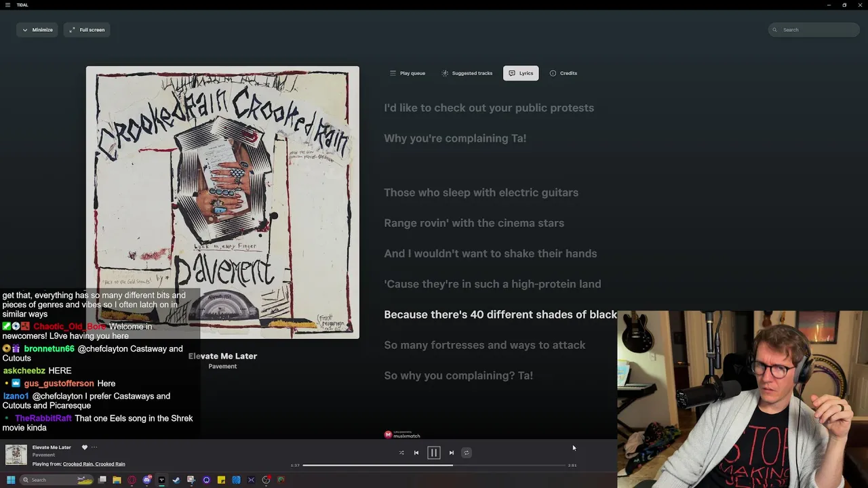The image size is (868, 488).
Task: Open File Explorer from the taskbar
Action: 117,480
